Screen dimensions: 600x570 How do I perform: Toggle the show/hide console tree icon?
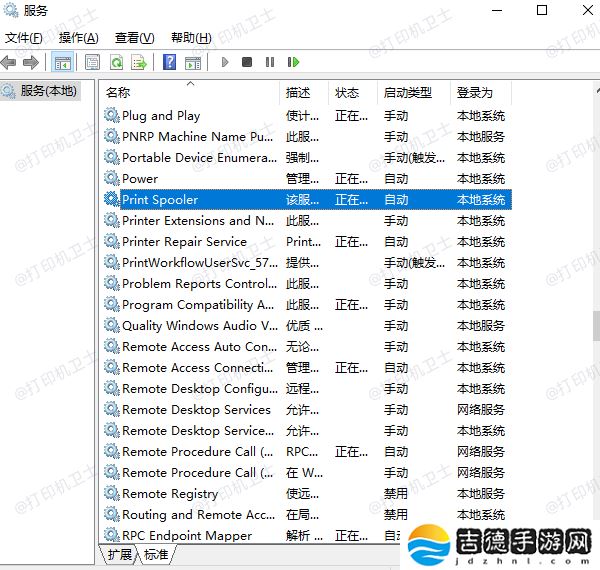(62, 62)
